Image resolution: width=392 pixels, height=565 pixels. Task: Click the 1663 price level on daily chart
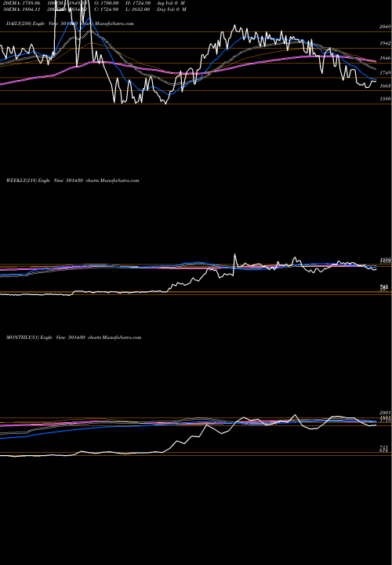[385, 86]
